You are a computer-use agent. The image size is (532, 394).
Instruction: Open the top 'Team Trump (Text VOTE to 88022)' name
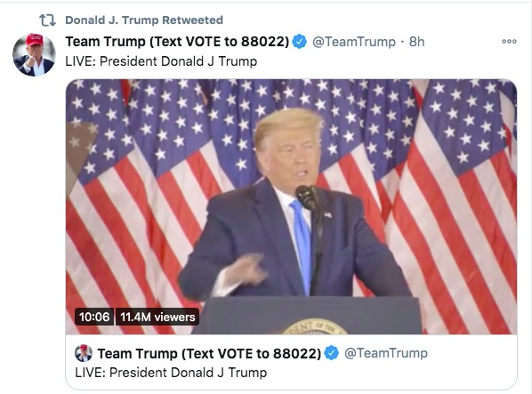tap(177, 42)
